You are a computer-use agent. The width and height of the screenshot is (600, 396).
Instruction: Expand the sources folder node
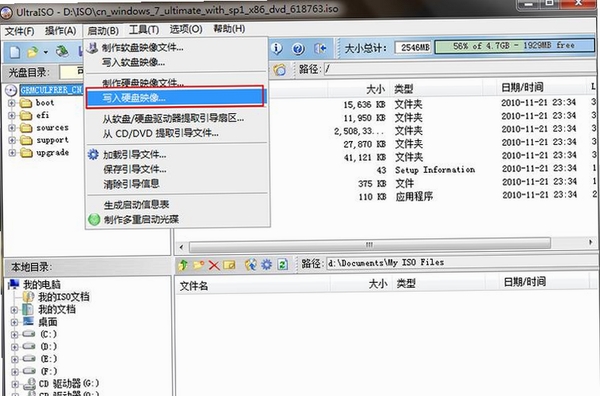(12, 128)
